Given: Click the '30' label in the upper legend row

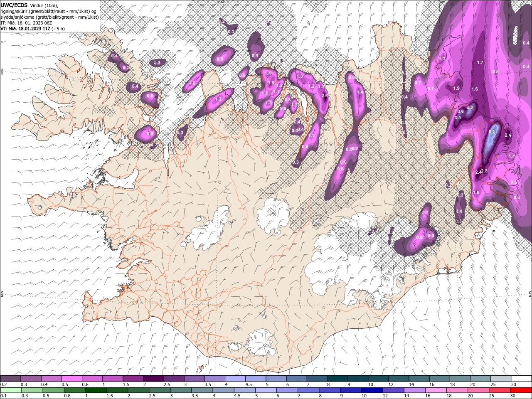Looking at the screenshot, I should [514, 384].
